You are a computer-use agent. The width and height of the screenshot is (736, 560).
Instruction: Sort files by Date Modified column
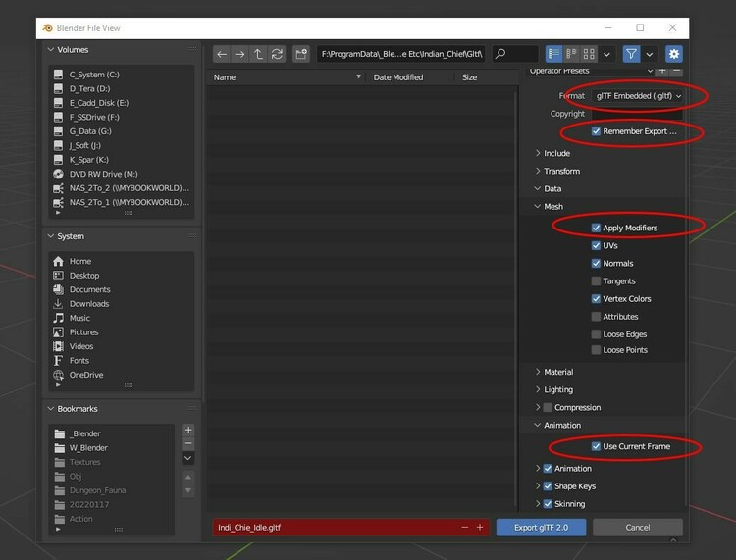pos(397,77)
